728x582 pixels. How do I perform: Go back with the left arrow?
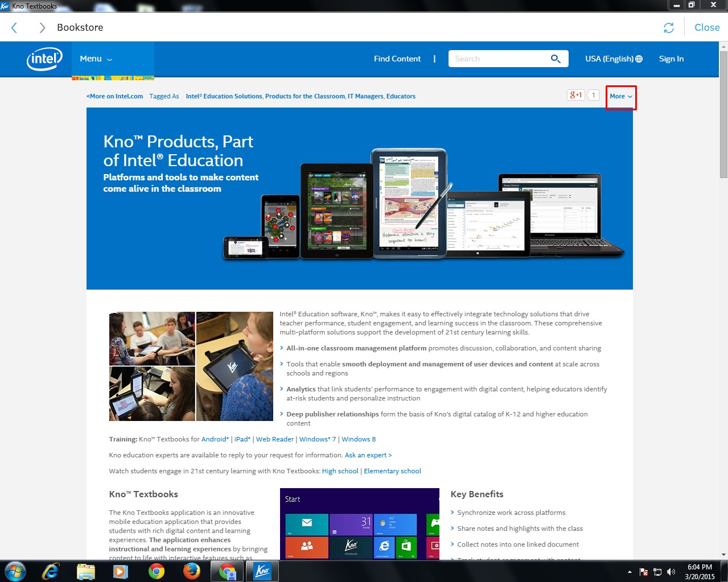coord(14,27)
